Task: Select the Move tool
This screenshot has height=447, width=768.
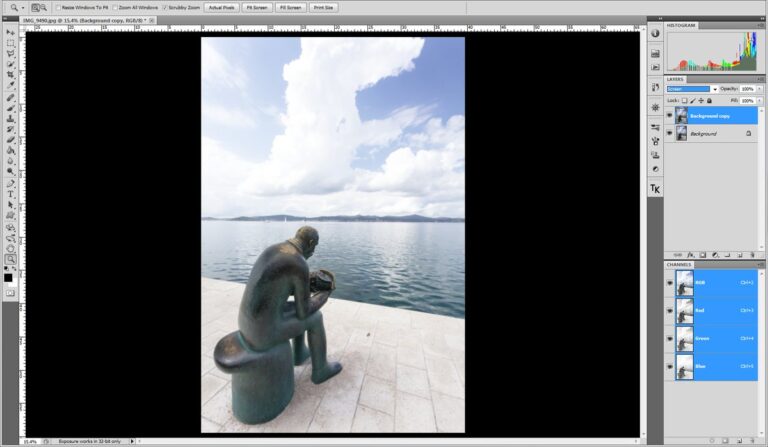Action: 10,32
